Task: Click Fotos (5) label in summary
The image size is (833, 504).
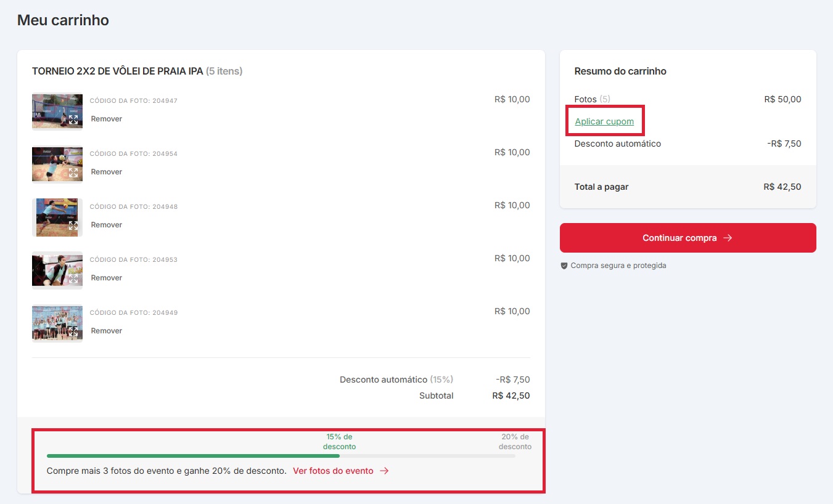Action: 593,99
